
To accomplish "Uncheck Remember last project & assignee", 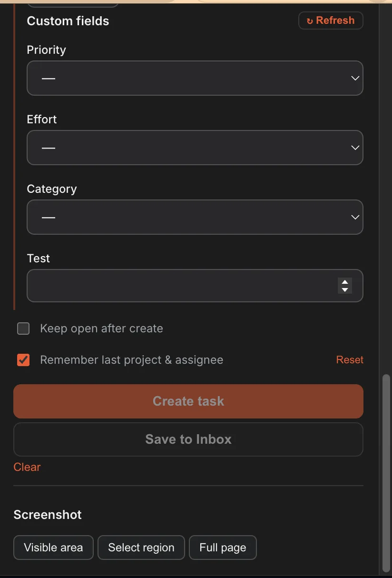I will click(x=23, y=360).
